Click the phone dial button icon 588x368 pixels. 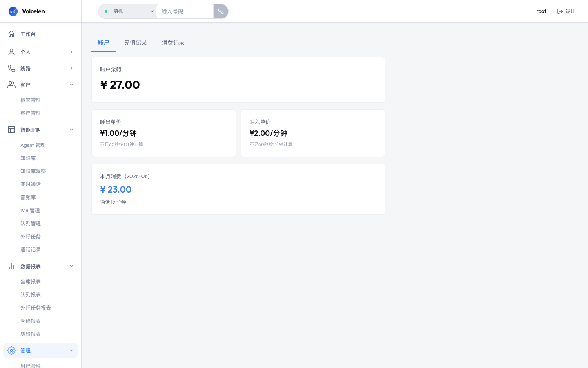click(x=221, y=11)
